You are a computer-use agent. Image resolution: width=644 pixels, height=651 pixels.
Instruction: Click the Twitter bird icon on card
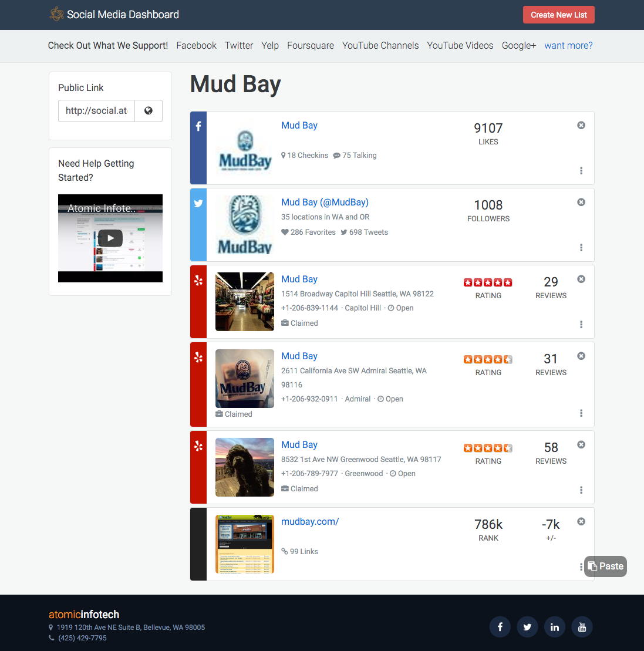pyautogui.click(x=198, y=204)
